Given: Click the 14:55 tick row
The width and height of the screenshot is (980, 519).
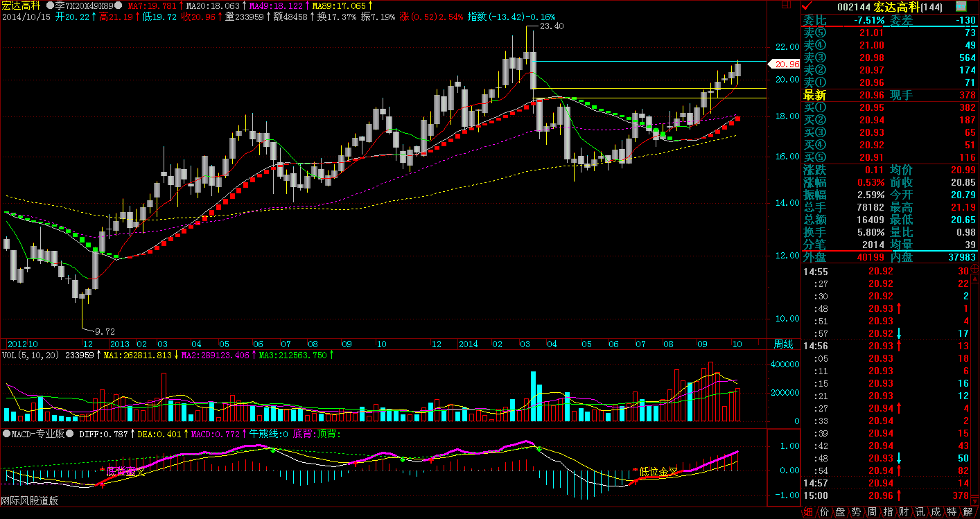Looking at the screenshot, I should coord(887,271).
